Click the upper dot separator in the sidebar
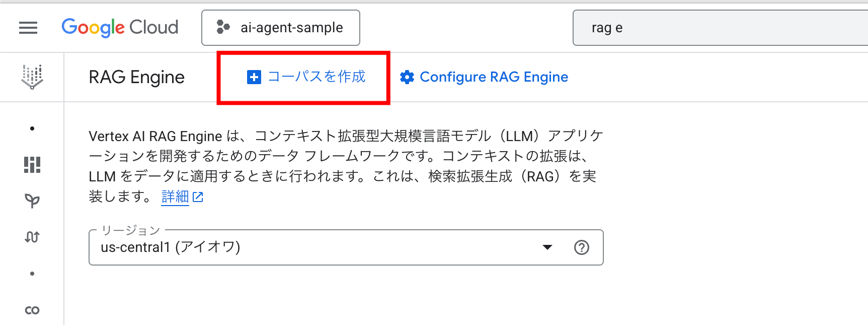The width and height of the screenshot is (868, 325). tap(32, 128)
